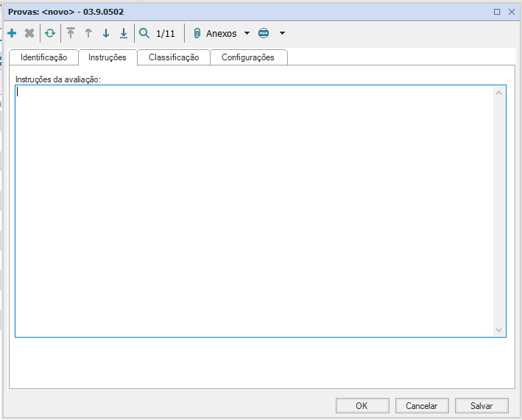The image size is (522, 420).
Task: Jump to the first record
Action: tap(71, 33)
